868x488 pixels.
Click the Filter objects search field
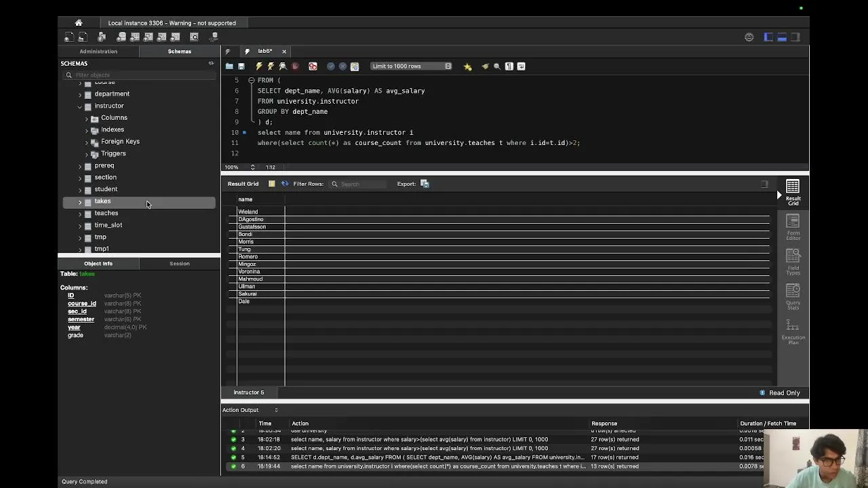(x=139, y=75)
